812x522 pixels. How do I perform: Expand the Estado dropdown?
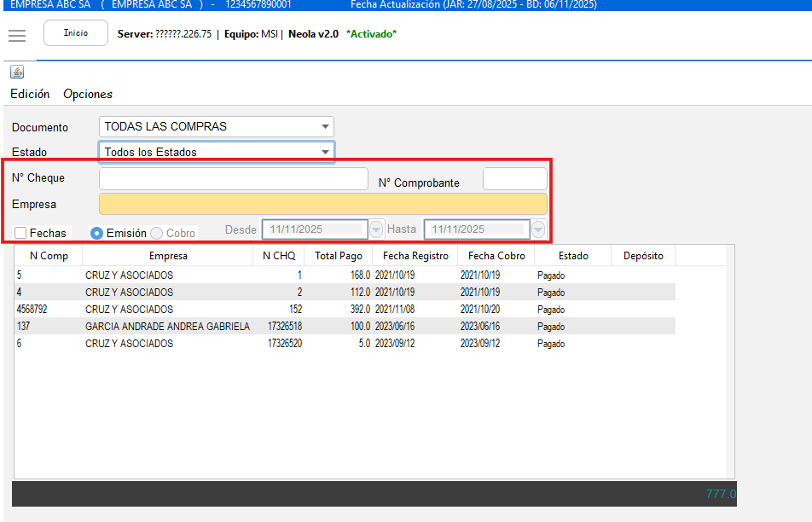click(325, 153)
